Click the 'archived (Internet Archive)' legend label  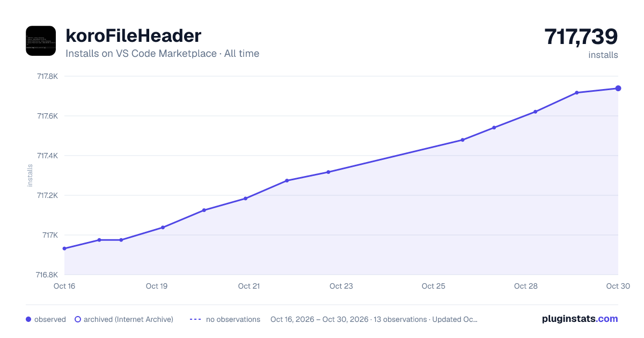point(128,319)
